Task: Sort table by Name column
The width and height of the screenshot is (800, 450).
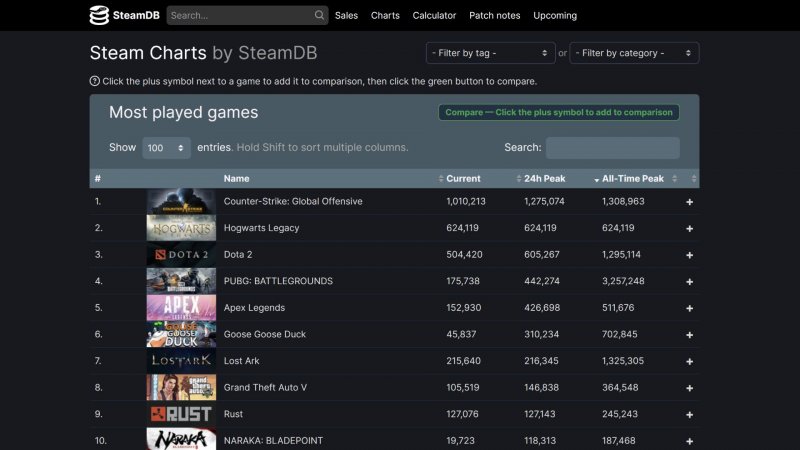Action: [236, 179]
